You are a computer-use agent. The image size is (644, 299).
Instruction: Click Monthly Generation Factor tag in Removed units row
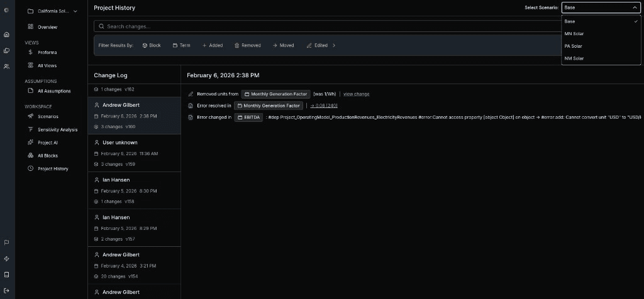point(275,94)
